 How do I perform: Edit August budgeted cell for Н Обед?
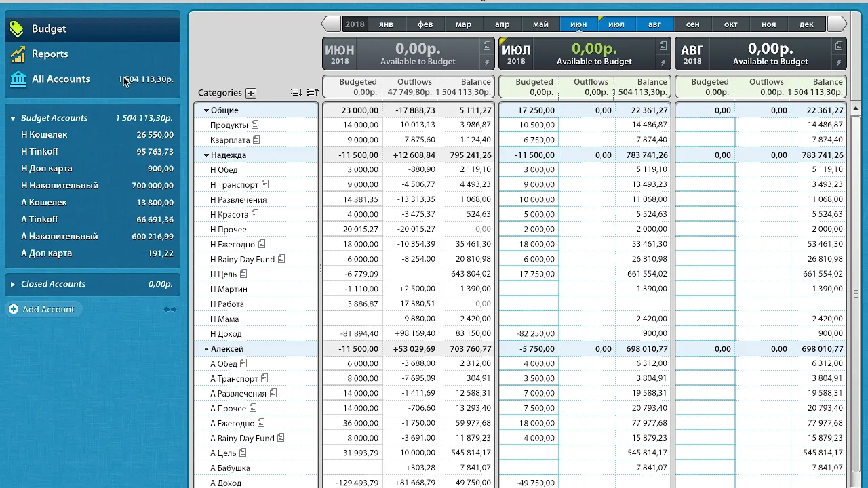(705, 169)
